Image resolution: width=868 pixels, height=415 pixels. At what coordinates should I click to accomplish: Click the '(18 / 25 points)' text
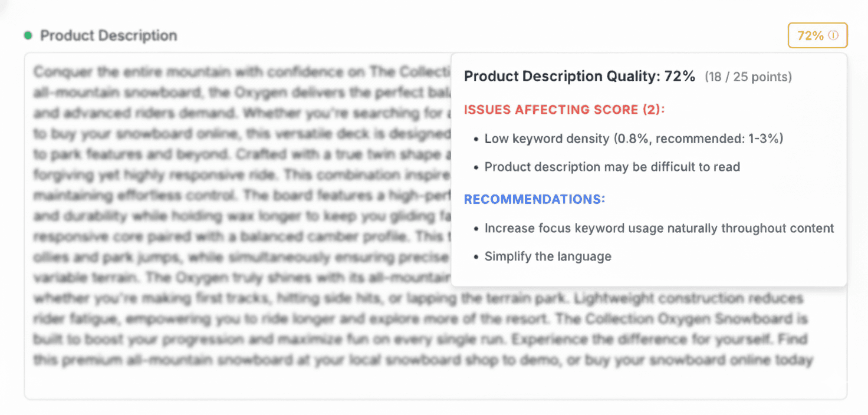[x=748, y=77]
